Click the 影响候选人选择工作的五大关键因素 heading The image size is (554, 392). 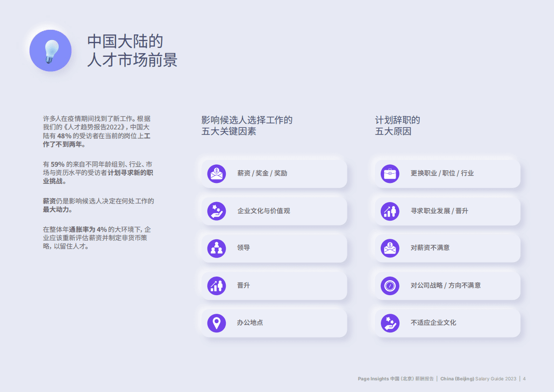tap(247, 126)
